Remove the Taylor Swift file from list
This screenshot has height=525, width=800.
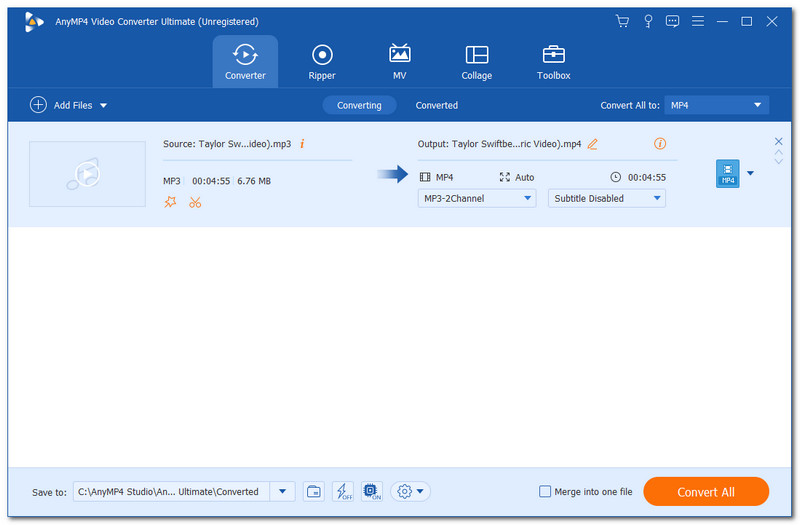(x=779, y=141)
